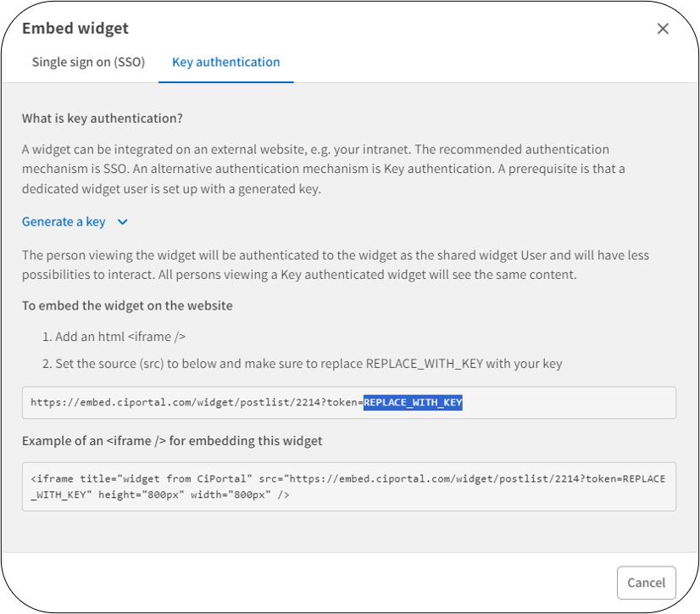Select the highlighted REPLACE_WITH_KEY token
The image size is (700, 614).
pyautogui.click(x=413, y=402)
